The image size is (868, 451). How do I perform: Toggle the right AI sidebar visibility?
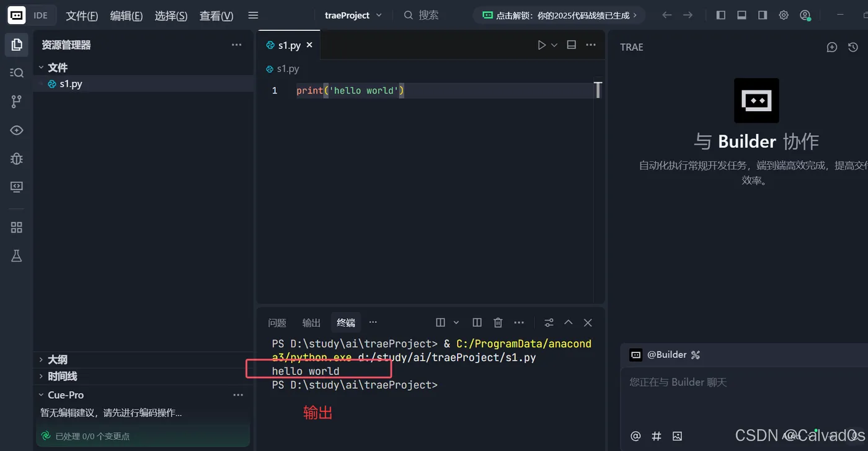coord(763,15)
